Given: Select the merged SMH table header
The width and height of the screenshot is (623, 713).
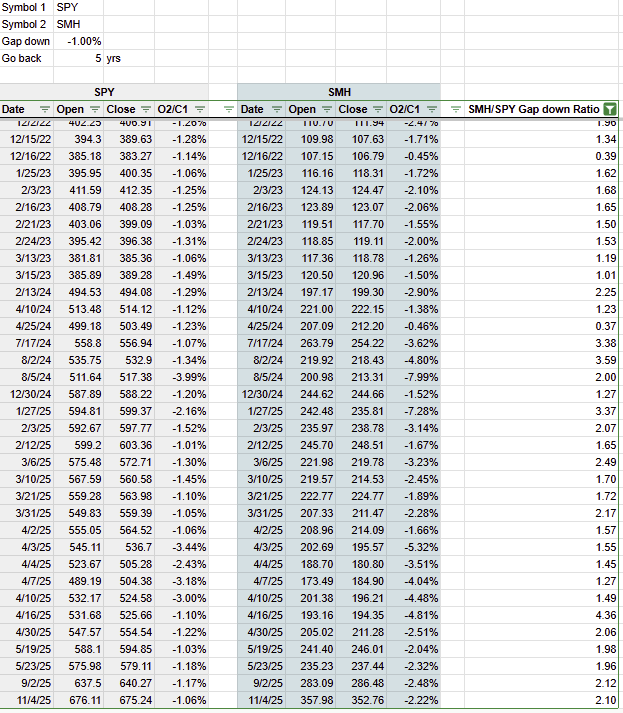Looking at the screenshot, I should (339, 92).
